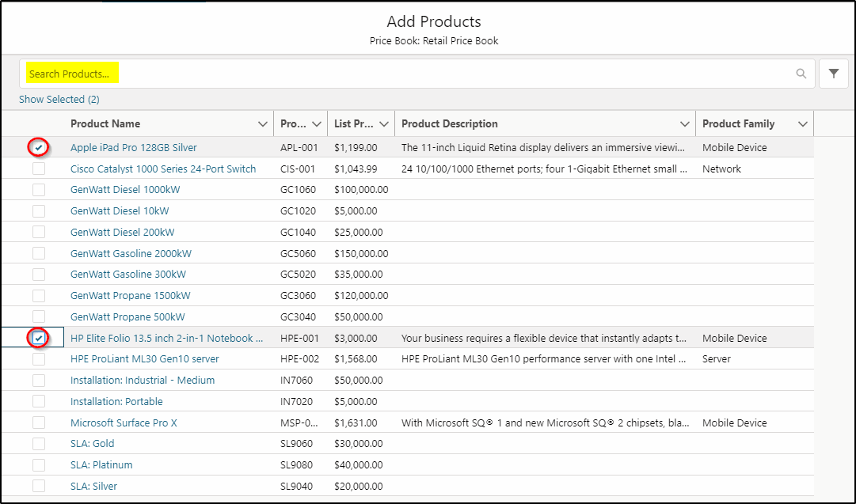The height and width of the screenshot is (504, 856).
Task: Check the HPE ProLiant ML30 Gen10 server row
Action: (x=38, y=358)
